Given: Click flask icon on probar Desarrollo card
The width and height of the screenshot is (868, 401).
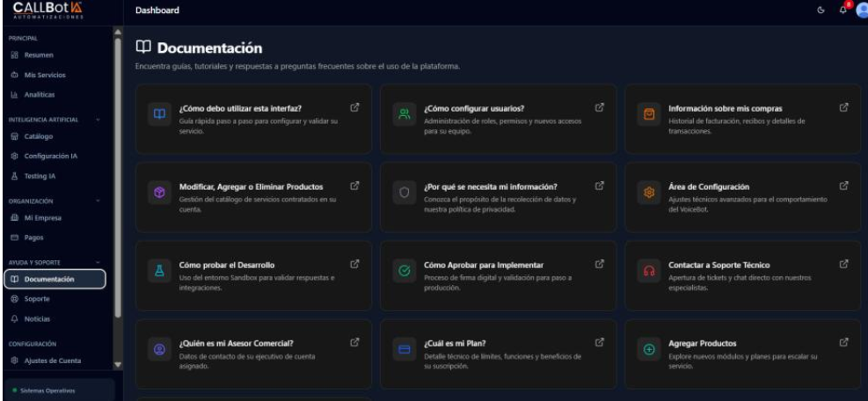Looking at the screenshot, I should (x=159, y=271).
